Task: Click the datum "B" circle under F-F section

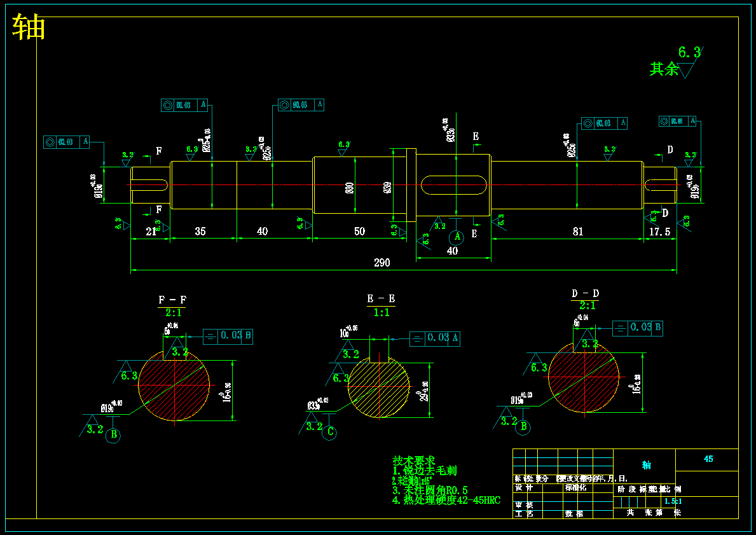Action: pyautogui.click(x=113, y=434)
